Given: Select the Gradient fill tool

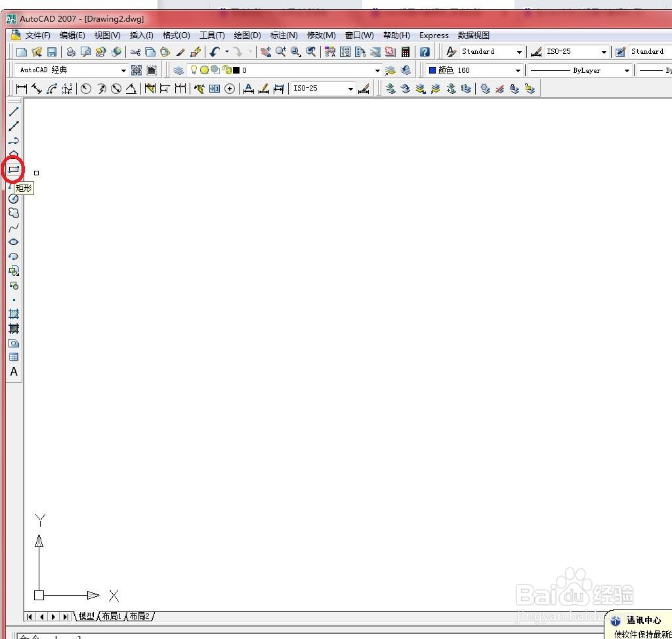Looking at the screenshot, I should (14, 328).
